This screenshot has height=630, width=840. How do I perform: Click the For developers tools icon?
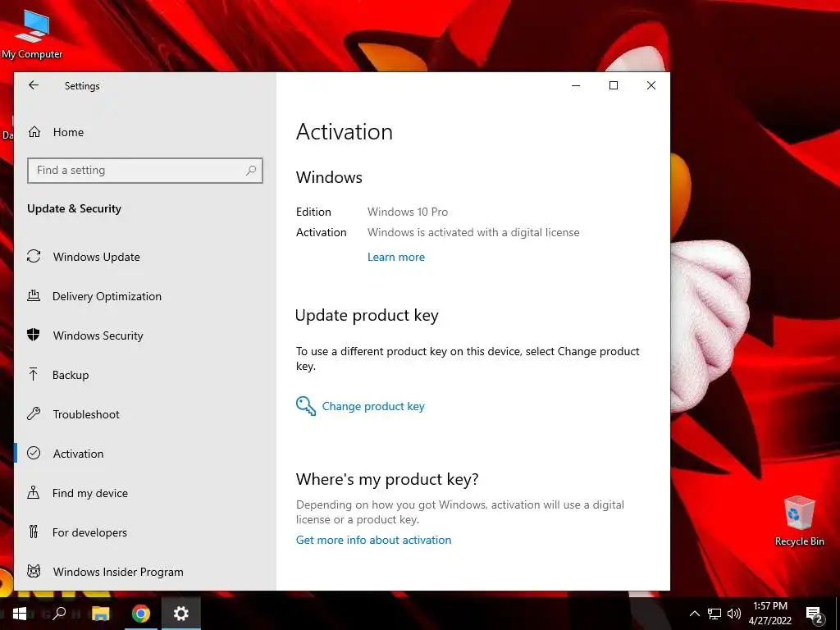tap(33, 532)
